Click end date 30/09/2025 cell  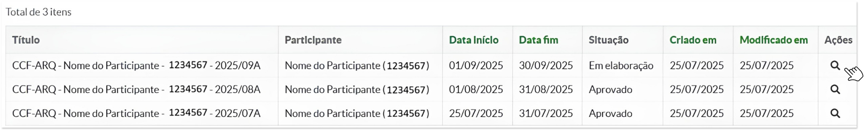(546, 65)
